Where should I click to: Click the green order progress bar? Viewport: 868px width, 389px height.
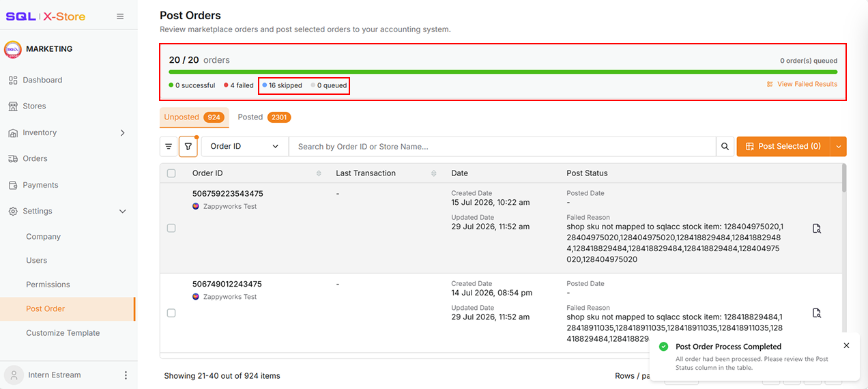503,72
